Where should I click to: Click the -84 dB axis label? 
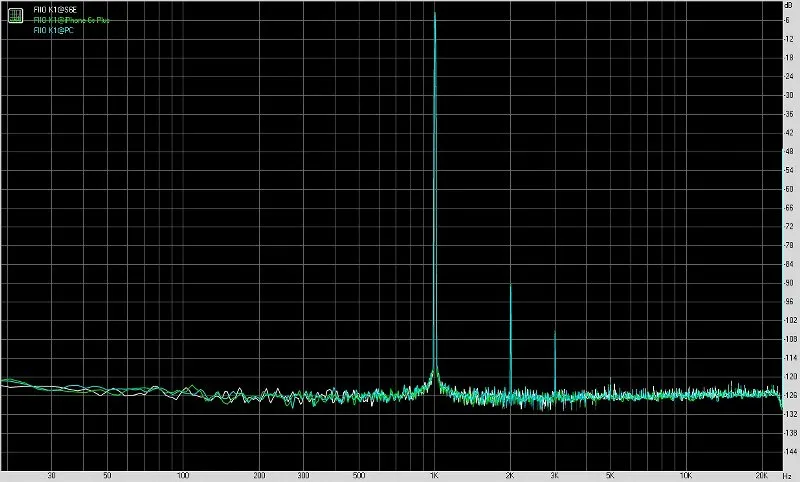[x=789, y=264]
